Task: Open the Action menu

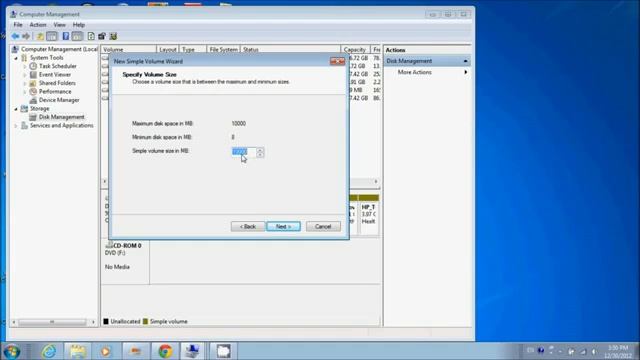Action: click(x=38, y=25)
